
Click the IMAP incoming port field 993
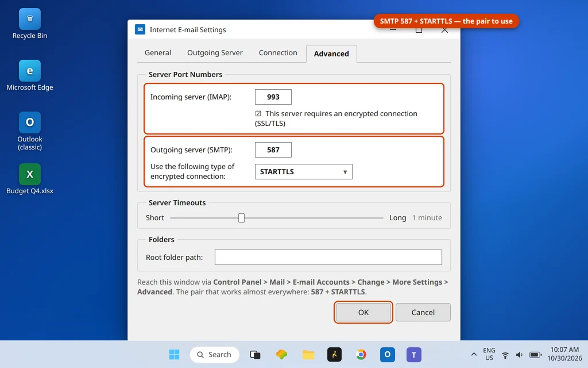(x=273, y=97)
